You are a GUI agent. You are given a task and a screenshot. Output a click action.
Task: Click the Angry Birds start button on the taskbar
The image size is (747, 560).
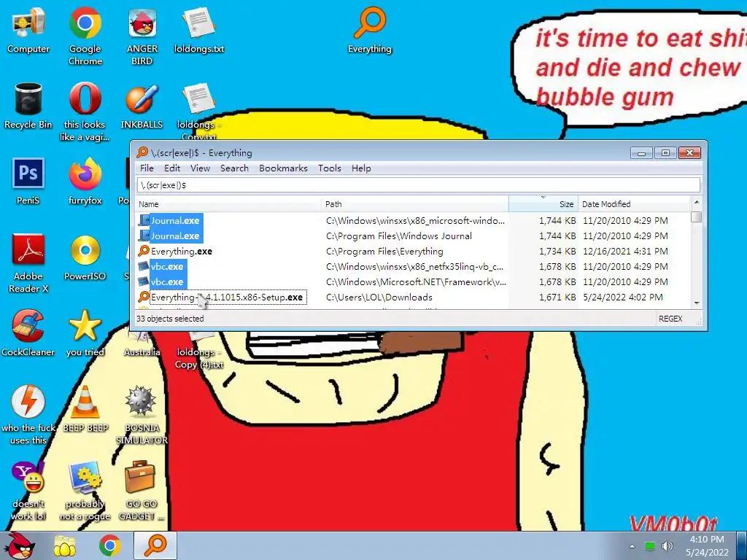coord(21,545)
